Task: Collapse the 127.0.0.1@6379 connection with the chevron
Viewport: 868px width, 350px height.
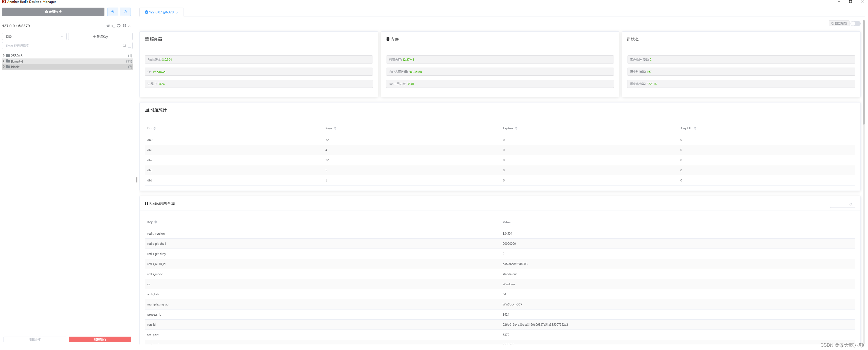Action: click(129, 26)
